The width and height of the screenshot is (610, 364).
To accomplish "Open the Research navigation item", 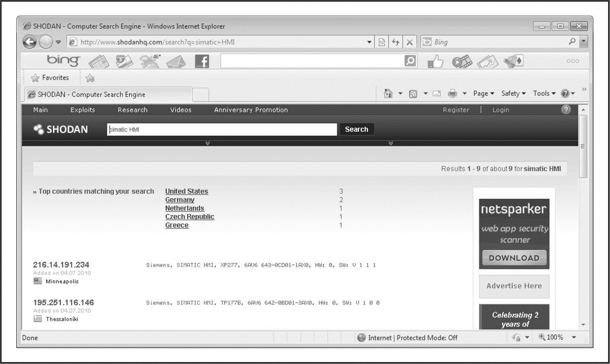I will point(133,110).
